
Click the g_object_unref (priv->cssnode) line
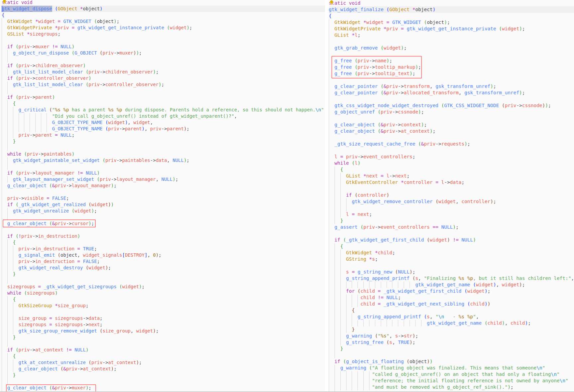(379, 112)
